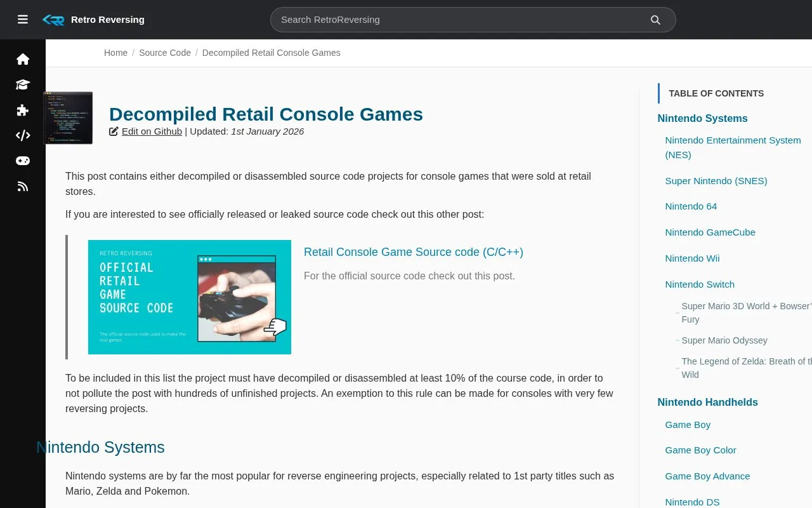Open Retail Console Game Source code (C/C++) link
Image resolution: width=812 pixels, height=508 pixels.
tap(414, 252)
